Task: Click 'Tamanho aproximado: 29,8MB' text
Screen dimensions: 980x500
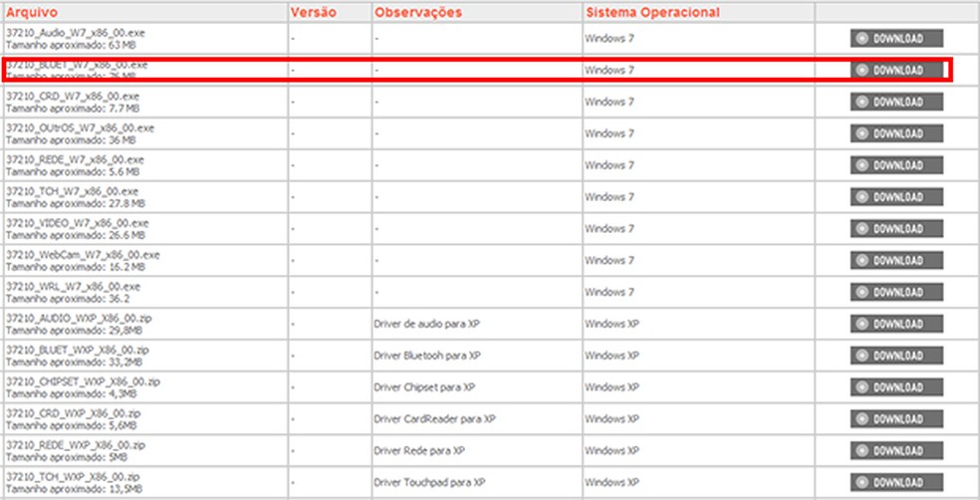Action: point(74,331)
